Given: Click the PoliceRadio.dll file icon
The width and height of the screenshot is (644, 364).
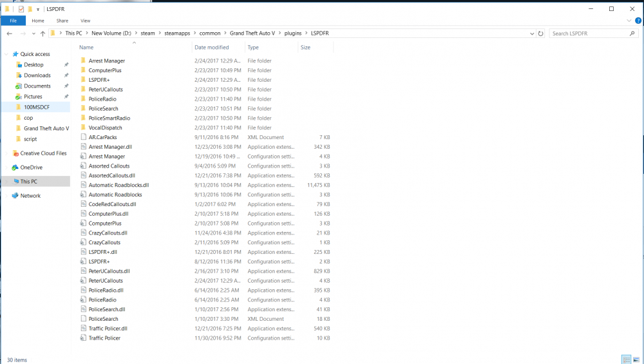Looking at the screenshot, I should pos(83,290).
